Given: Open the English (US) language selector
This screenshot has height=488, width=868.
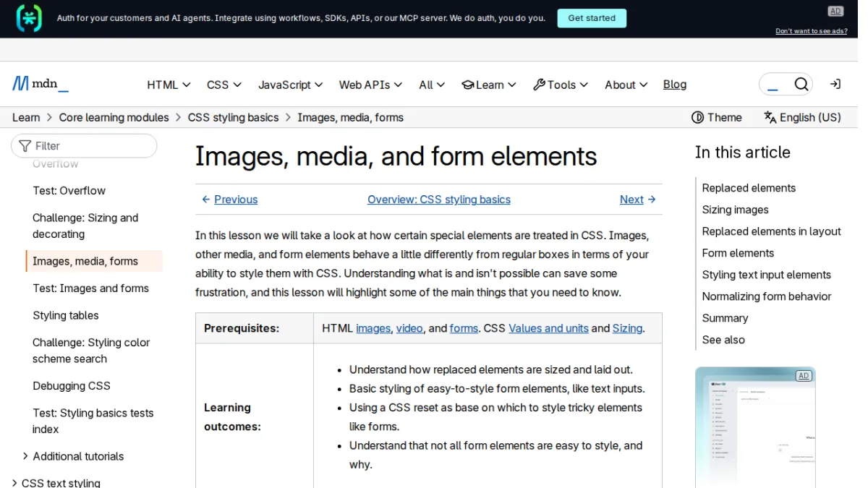Looking at the screenshot, I should tap(802, 117).
